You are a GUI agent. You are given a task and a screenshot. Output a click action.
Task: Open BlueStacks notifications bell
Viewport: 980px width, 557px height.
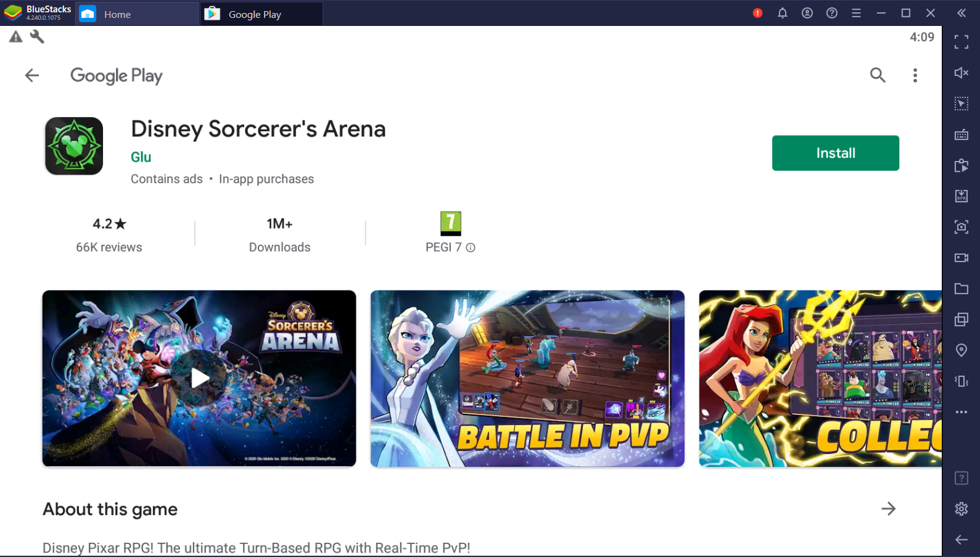tap(782, 13)
